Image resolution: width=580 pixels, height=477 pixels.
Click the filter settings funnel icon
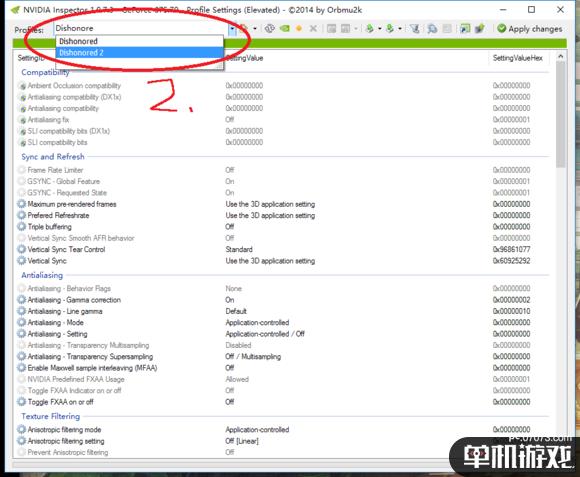point(415,28)
